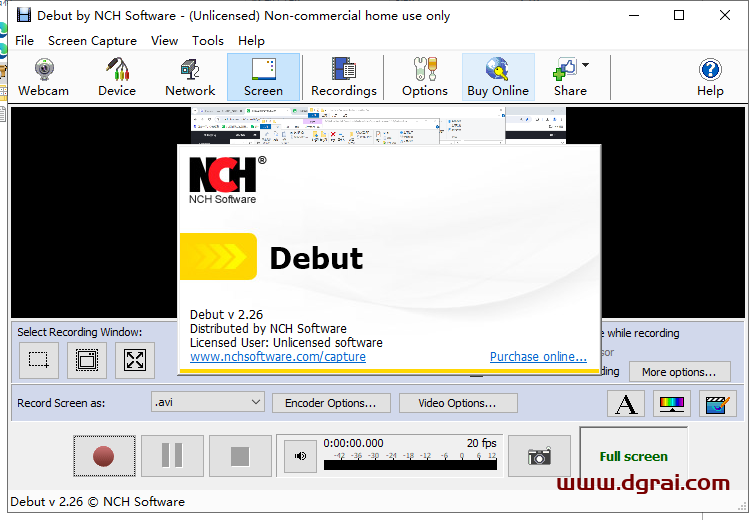This screenshot has width=756, height=520.
Task: Open watermark clapperboard settings icon
Action: pyautogui.click(x=717, y=403)
